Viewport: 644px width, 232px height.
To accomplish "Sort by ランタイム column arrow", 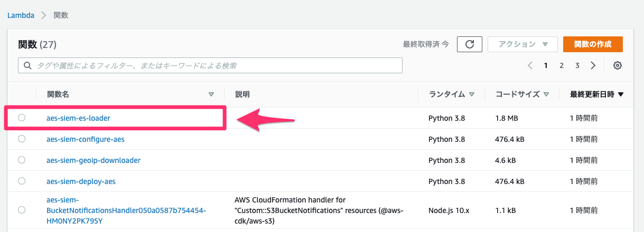I will 472,95.
